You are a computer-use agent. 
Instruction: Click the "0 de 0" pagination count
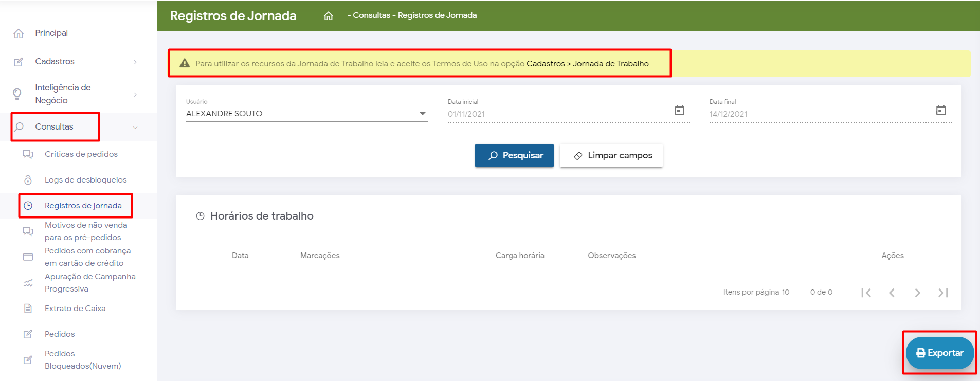tap(821, 292)
